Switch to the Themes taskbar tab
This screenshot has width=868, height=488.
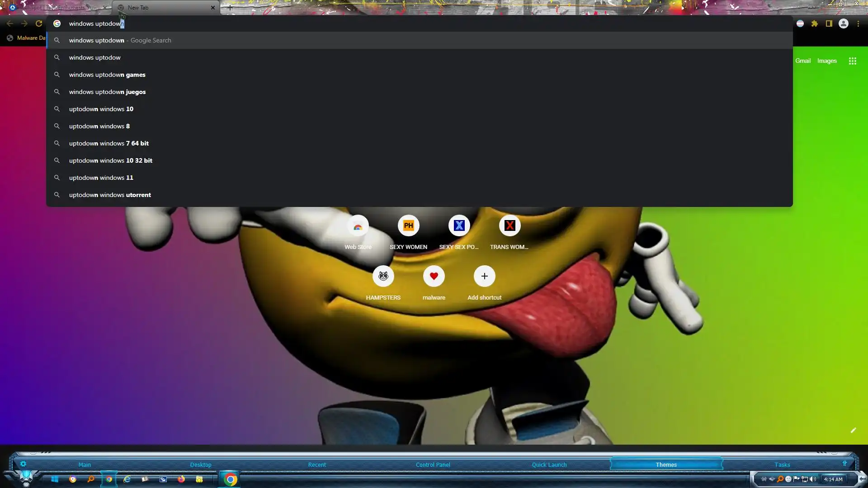[x=666, y=465]
